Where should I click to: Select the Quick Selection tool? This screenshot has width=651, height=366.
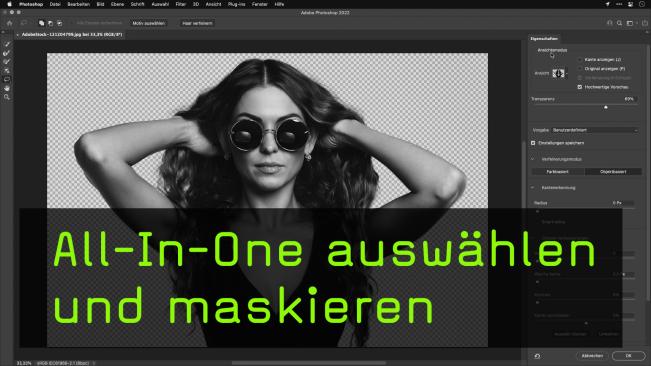click(7, 44)
